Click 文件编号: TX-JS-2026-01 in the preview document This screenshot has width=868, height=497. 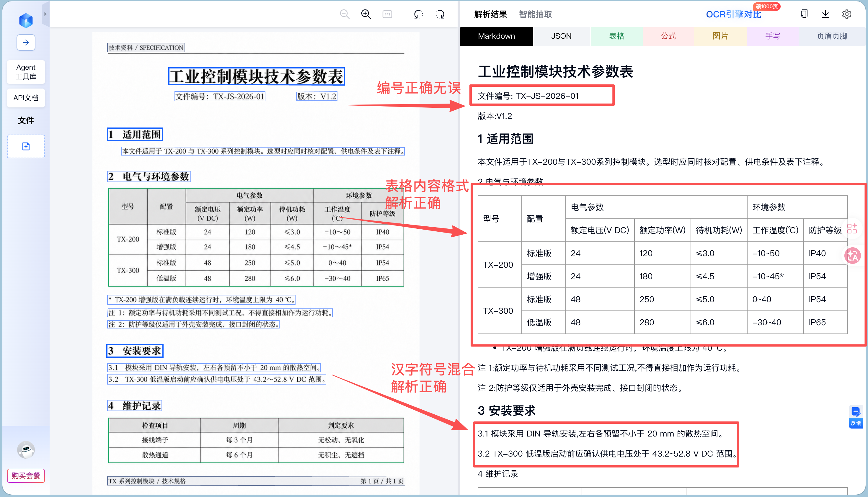pos(220,97)
